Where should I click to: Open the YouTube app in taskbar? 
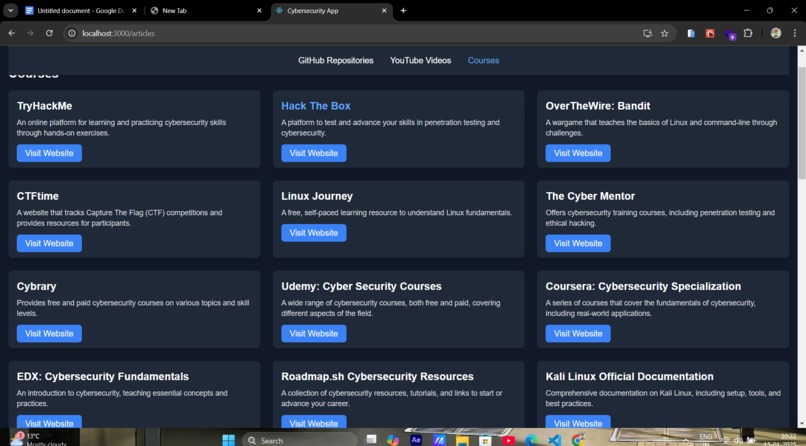(508, 440)
